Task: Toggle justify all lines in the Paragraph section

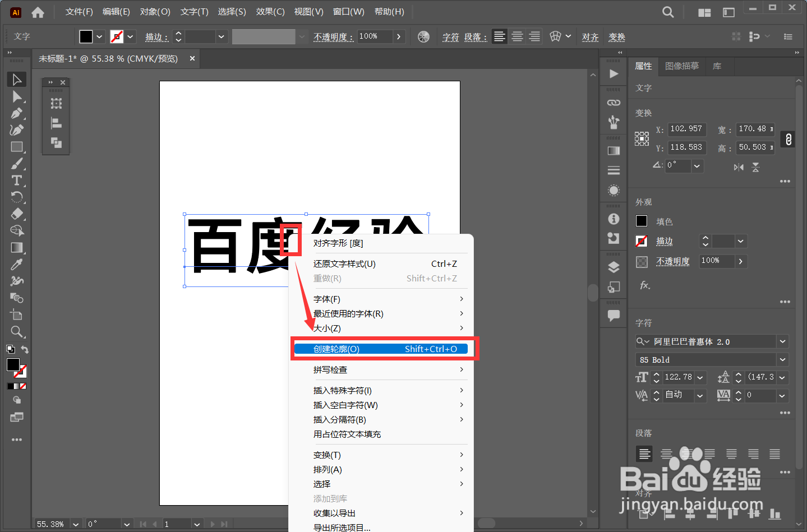Action: (774, 454)
